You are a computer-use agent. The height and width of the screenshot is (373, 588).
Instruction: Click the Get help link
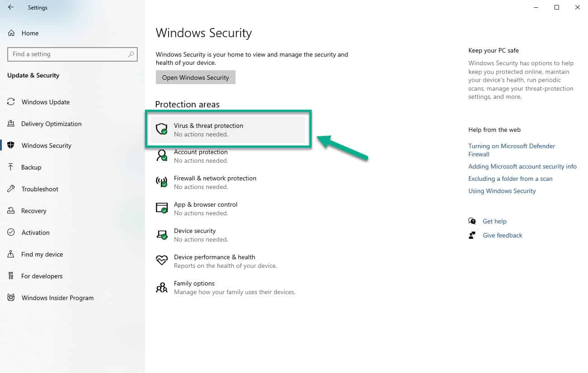tap(495, 221)
